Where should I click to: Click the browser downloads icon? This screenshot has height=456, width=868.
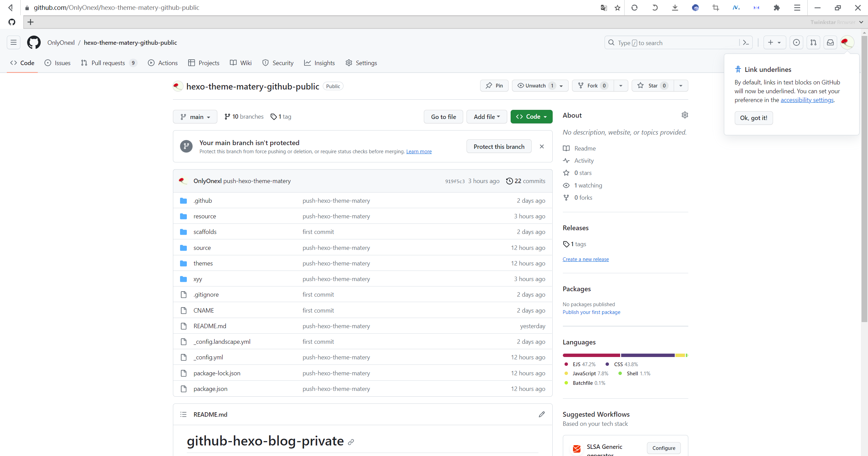coord(675,7)
